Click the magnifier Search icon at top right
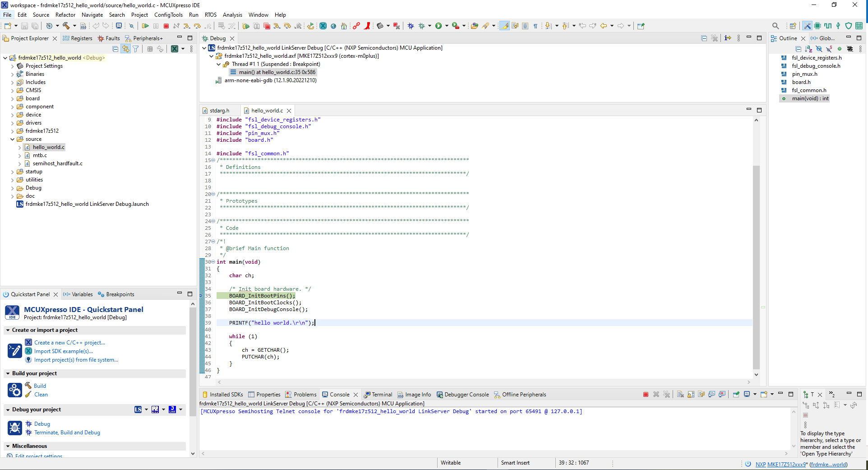The image size is (868, 470). [775, 26]
